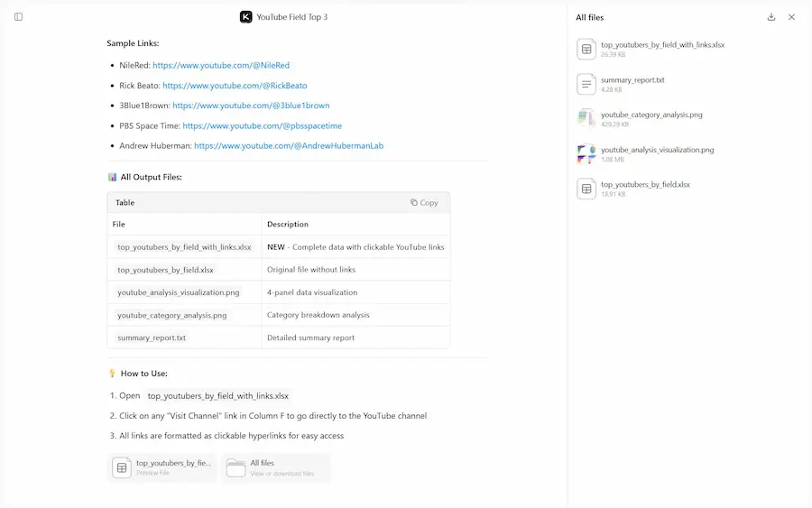The image size is (812, 508).
Task: Click folder icon on All files card
Action: [236, 468]
